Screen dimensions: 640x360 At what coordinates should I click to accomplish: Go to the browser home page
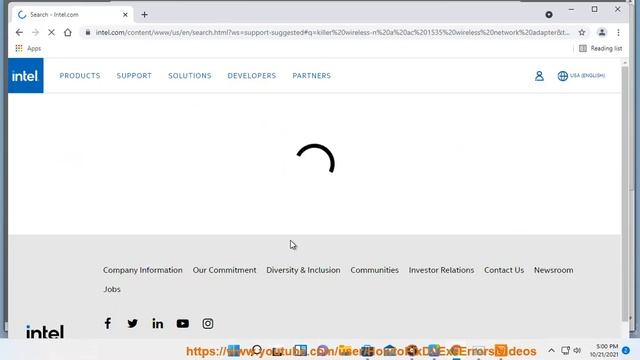[x=68, y=32]
